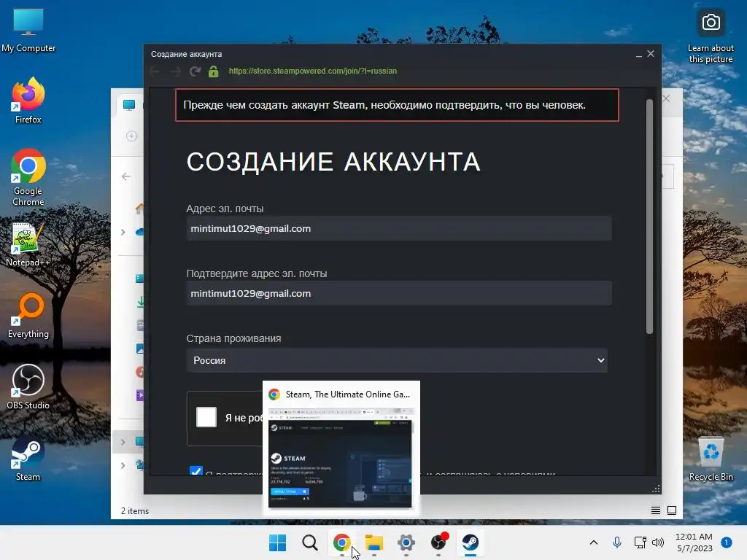Click the СОЗДАНИЕ АККАУНТА heading
This screenshot has width=747, height=560.
(x=333, y=161)
